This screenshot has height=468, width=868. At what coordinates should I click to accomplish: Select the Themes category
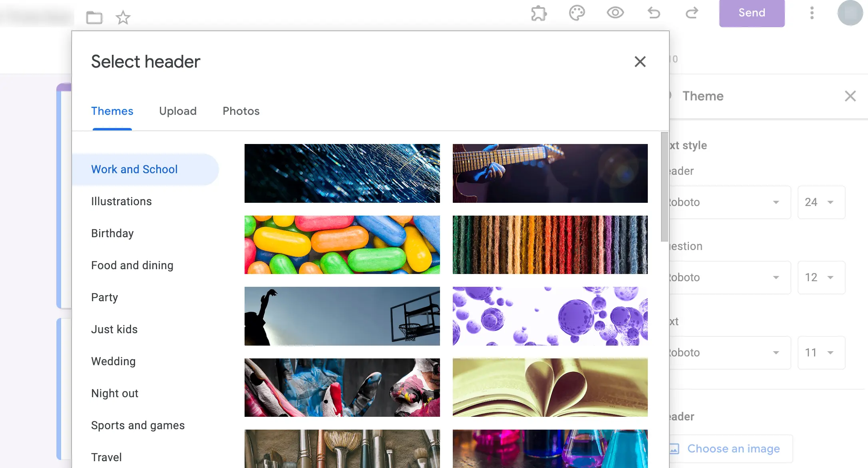pyautogui.click(x=112, y=111)
